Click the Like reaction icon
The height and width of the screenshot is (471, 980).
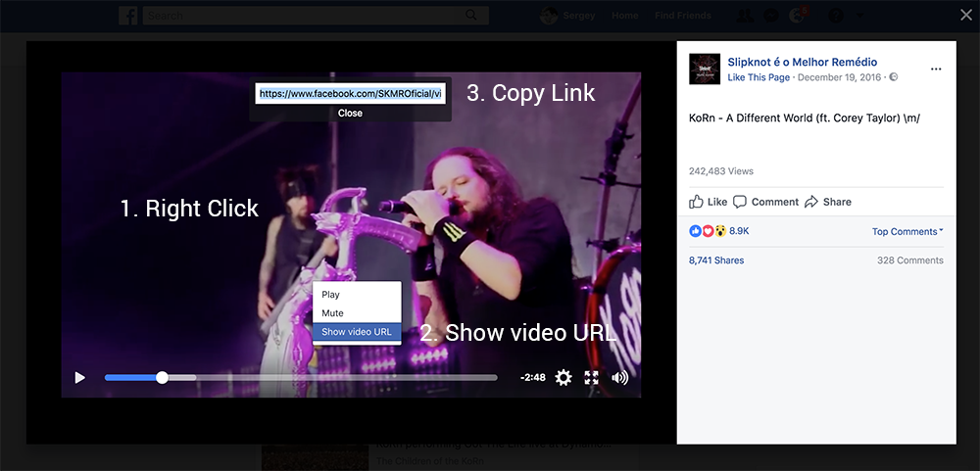(695, 231)
